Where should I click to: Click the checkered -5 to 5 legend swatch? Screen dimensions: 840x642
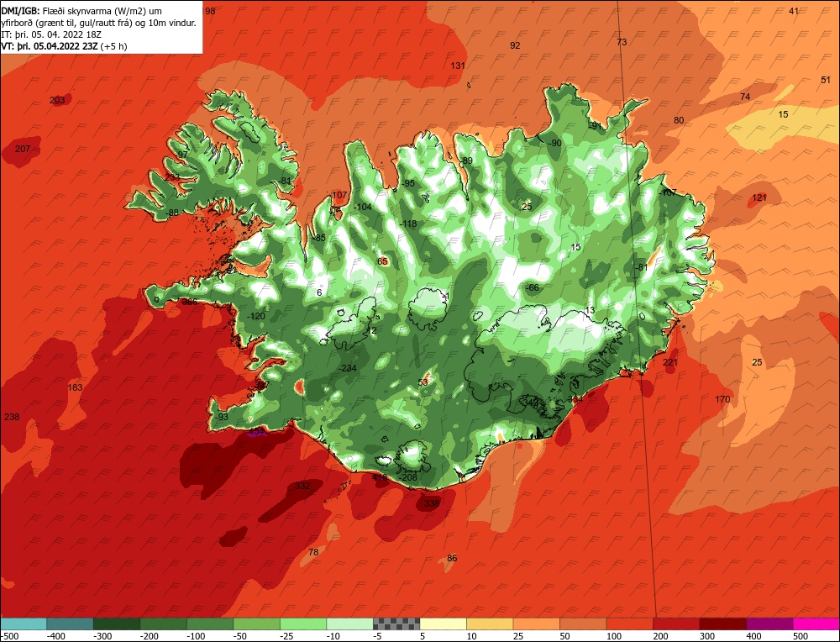(397, 624)
